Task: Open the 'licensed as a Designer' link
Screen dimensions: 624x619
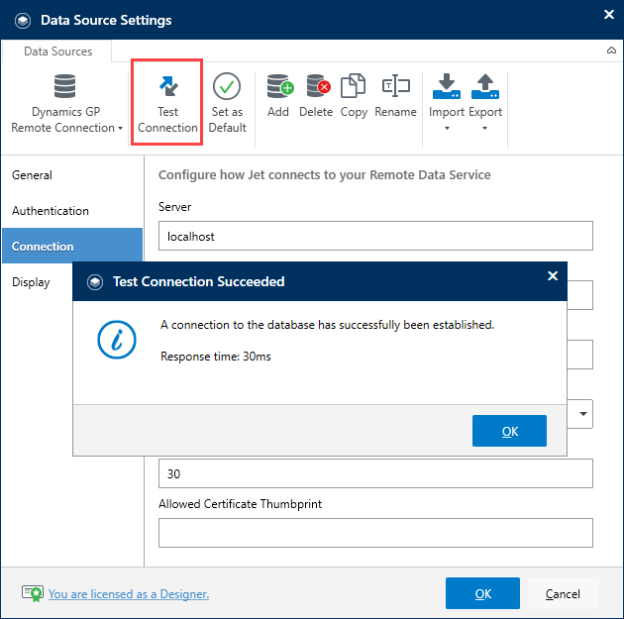Action: (129, 594)
